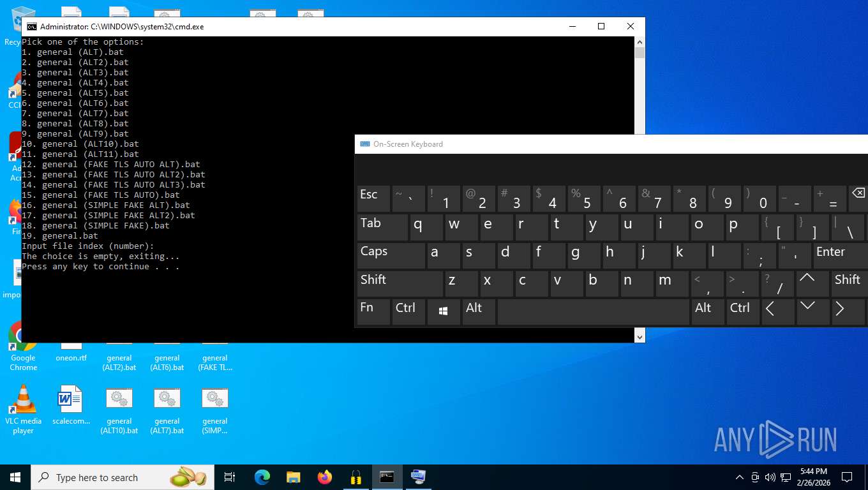The height and width of the screenshot is (490, 868).
Task: Click the space bar key
Action: [x=594, y=312]
